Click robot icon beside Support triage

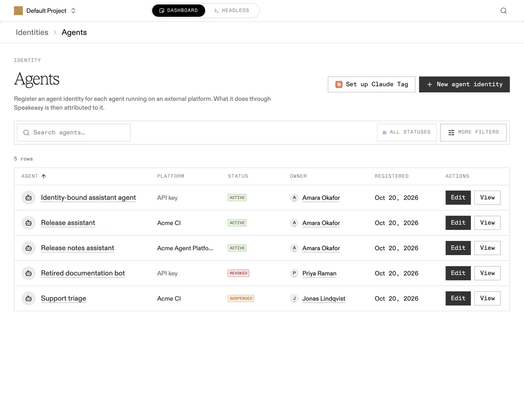[29, 299]
